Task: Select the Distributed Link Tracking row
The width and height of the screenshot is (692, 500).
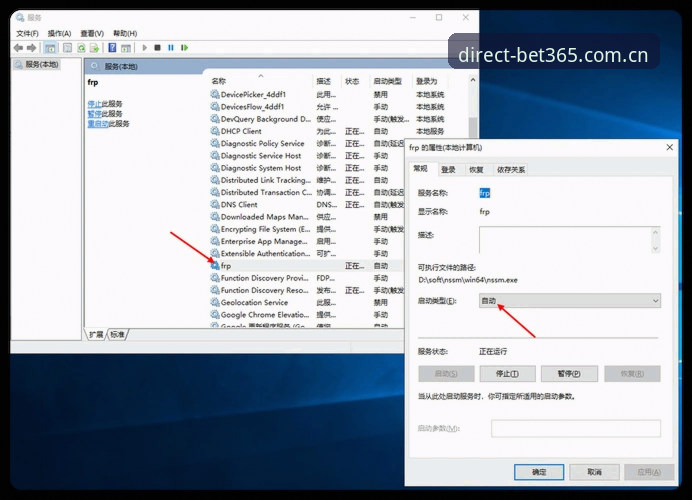Action: click(307, 180)
